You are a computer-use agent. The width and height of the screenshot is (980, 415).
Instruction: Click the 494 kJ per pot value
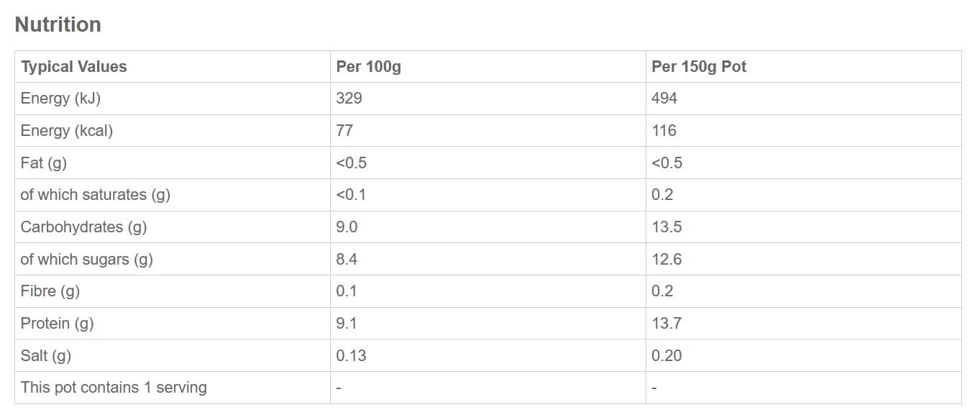tap(664, 99)
